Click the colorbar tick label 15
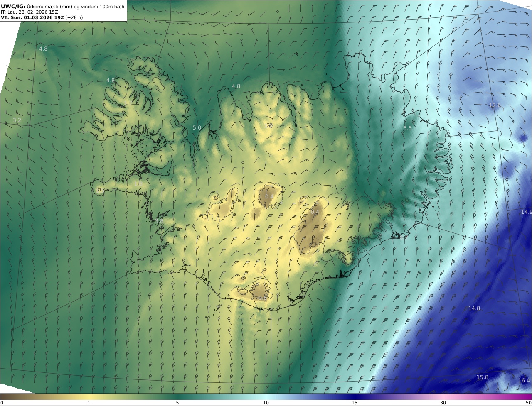 coord(355,403)
